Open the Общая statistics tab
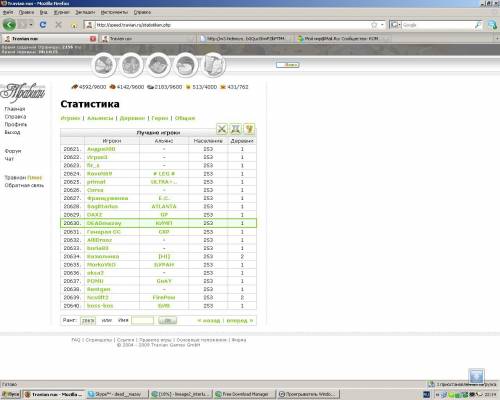The width and height of the screenshot is (500, 400). click(185, 118)
